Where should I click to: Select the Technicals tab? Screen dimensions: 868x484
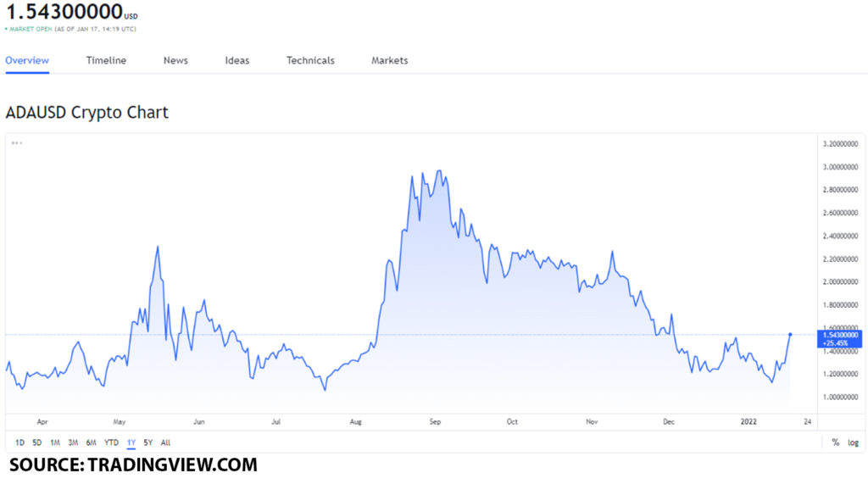[x=310, y=60]
